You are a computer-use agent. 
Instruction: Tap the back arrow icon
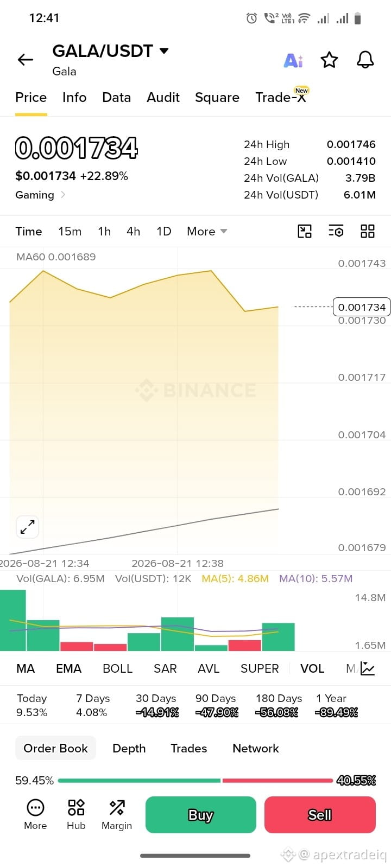(x=26, y=60)
